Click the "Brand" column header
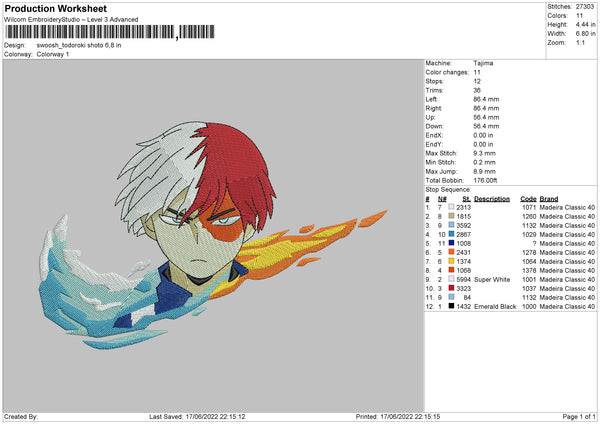This screenshot has height=424, width=600. pyautogui.click(x=549, y=199)
